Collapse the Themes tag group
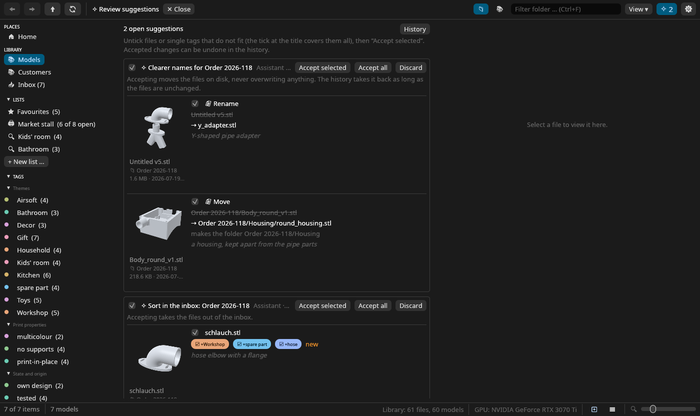Image resolution: width=700 pixels, height=416 pixels. pos(8,188)
